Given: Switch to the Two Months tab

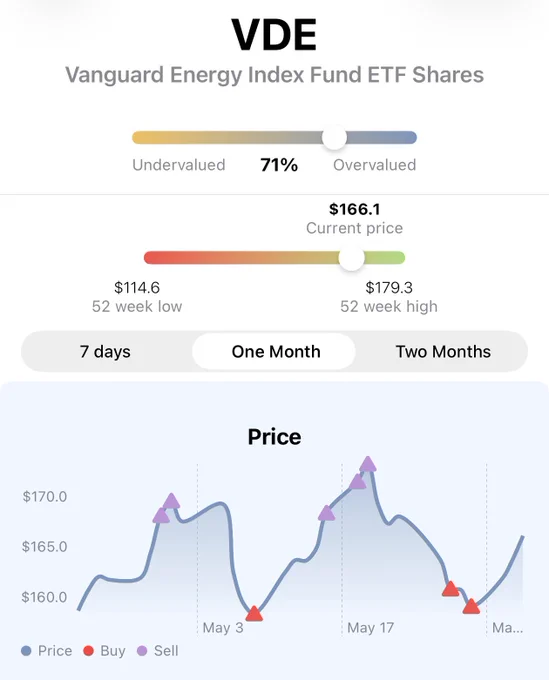Looking at the screenshot, I should click(x=443, y=351).
